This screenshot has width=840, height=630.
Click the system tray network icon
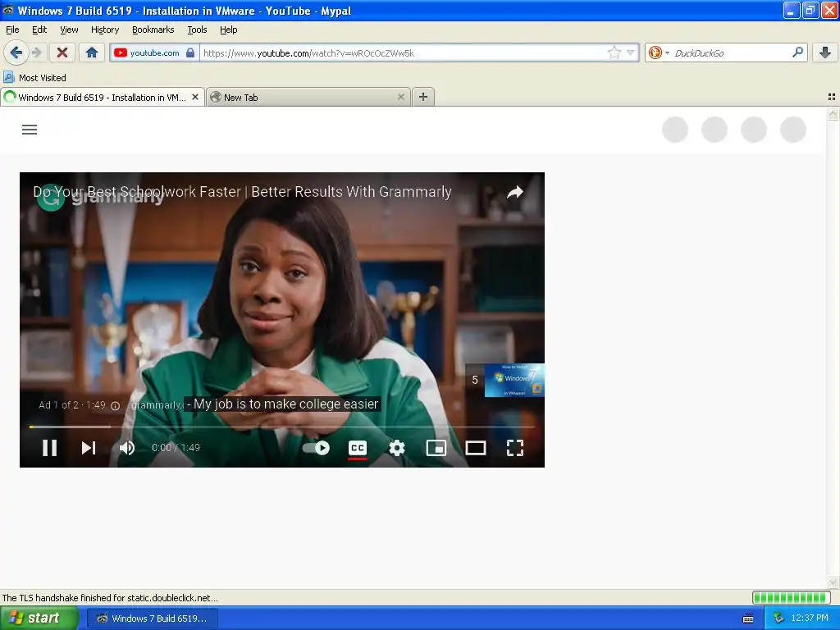[x=779, y=619]
